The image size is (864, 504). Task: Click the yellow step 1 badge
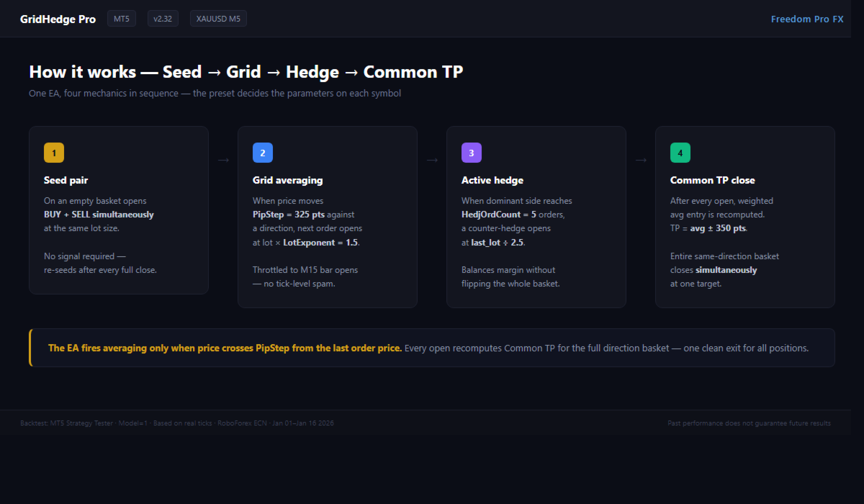54,153
